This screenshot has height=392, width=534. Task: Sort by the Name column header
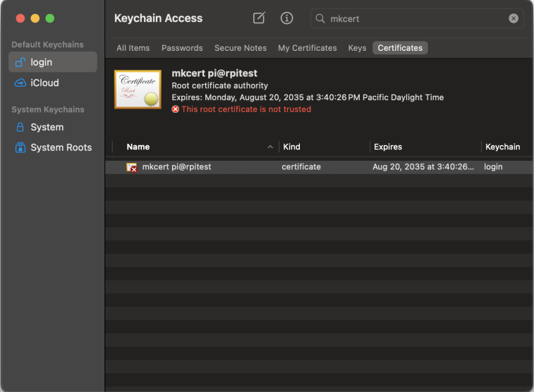tap(138, 147)
